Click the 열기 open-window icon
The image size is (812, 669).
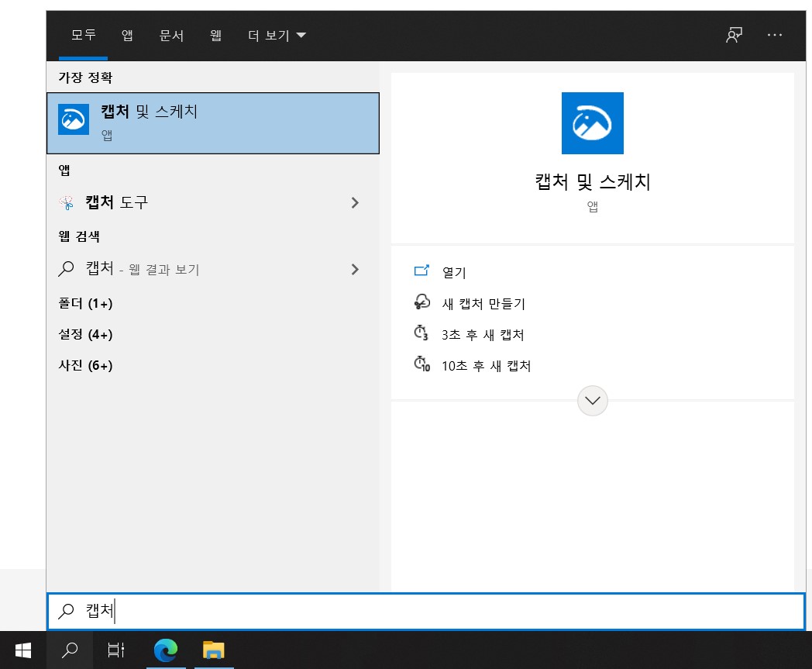(421, 271)
